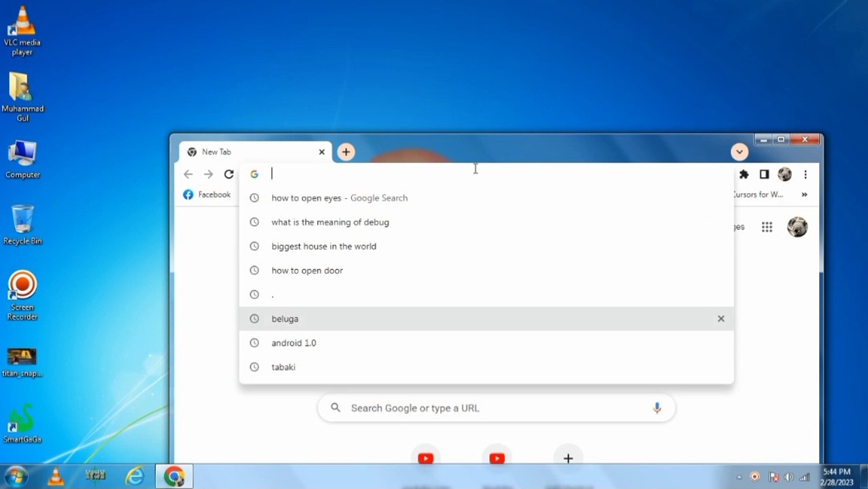Open Internet Explorer from the taskbar
The image size is (868, 489).
tap(135, 476)
